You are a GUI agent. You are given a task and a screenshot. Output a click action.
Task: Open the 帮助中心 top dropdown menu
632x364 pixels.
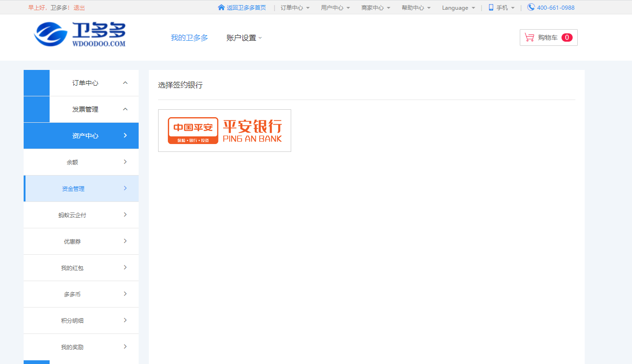[x=416, y=8]
